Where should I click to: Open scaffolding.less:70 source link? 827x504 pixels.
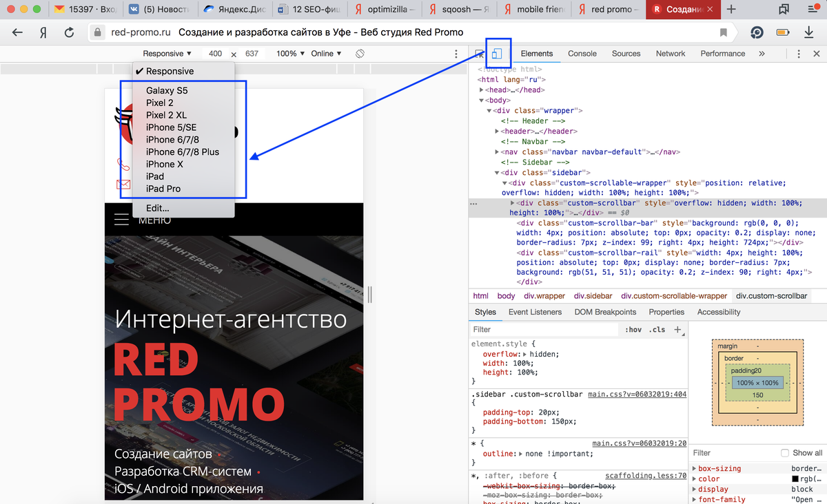(x=646, y=475)
